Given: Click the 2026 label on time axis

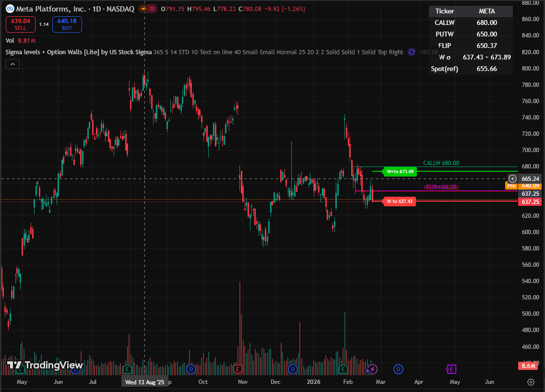Looking at the screenshot, I should [x=313, y=382].
